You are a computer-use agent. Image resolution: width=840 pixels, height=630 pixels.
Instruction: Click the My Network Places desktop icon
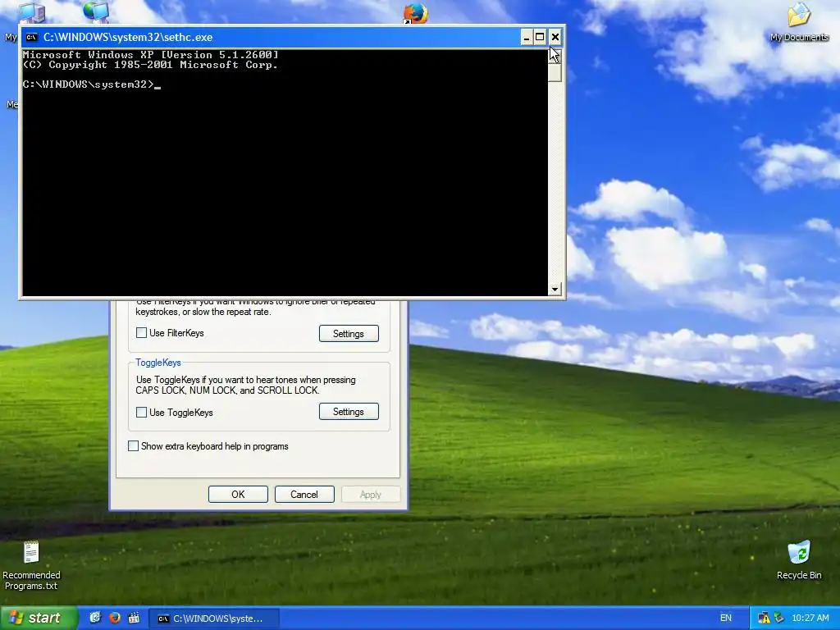click(x=97, y=11)
